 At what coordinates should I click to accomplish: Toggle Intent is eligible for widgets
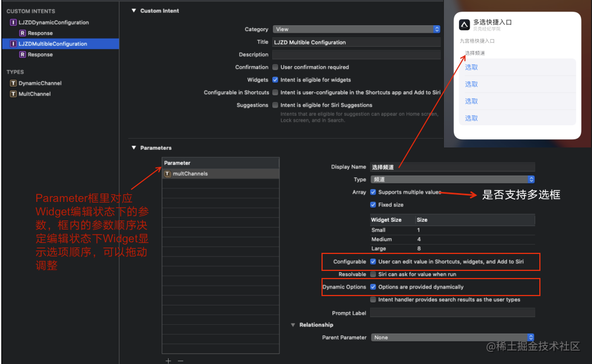pyautogui.click(x=275, y=80)
